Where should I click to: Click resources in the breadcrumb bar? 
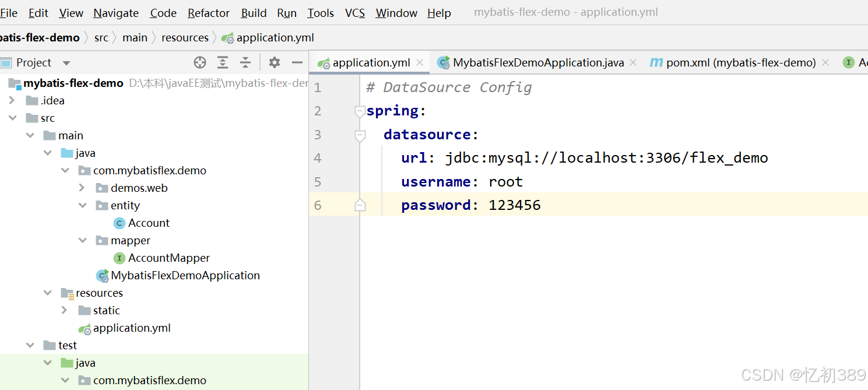pos(185,37)
